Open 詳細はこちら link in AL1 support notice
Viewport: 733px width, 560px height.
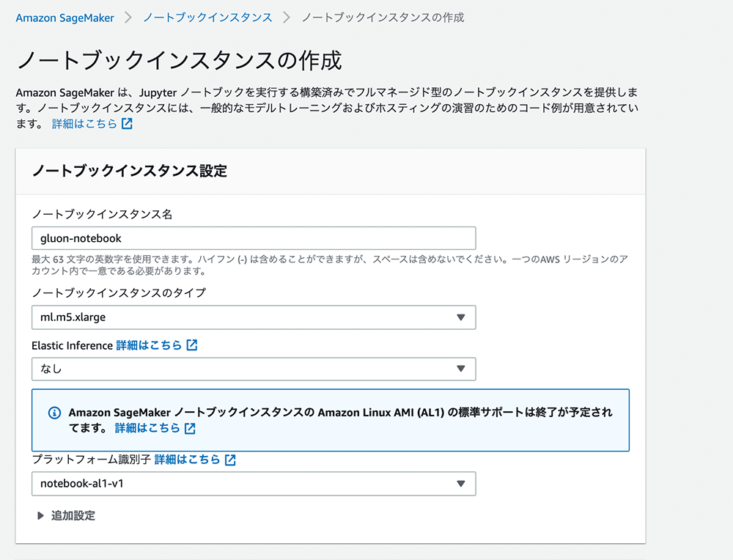[147, 428]
